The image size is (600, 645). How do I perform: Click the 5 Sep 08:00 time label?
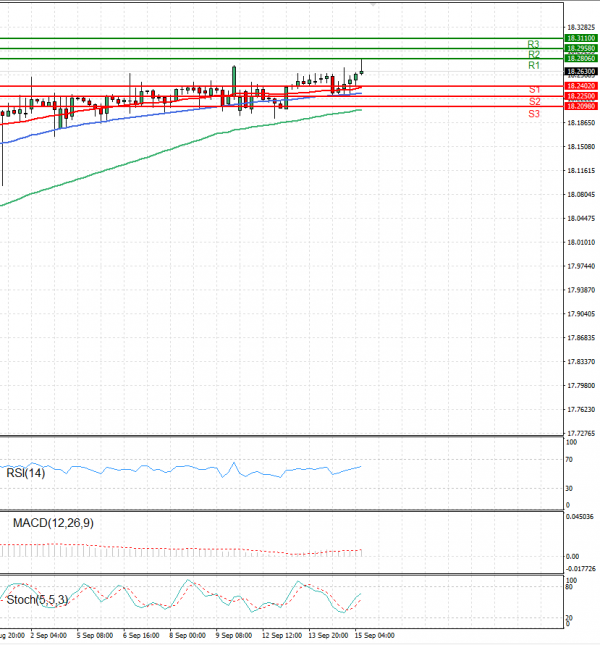pyautogui.click(x=95, y=636)
